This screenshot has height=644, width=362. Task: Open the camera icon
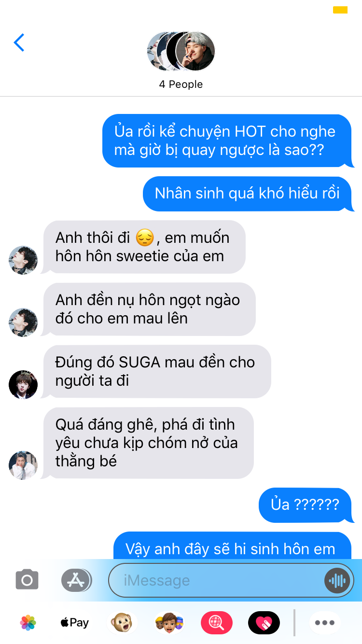(x=27, y=580)
